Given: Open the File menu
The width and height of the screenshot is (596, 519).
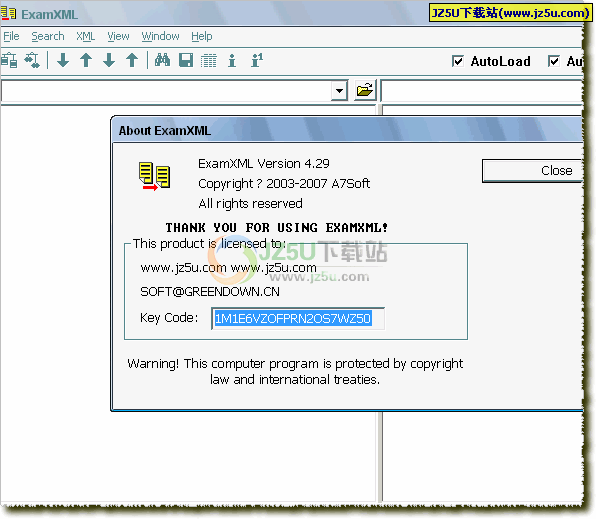Looking at the screenshot, I should pos(11,37).
